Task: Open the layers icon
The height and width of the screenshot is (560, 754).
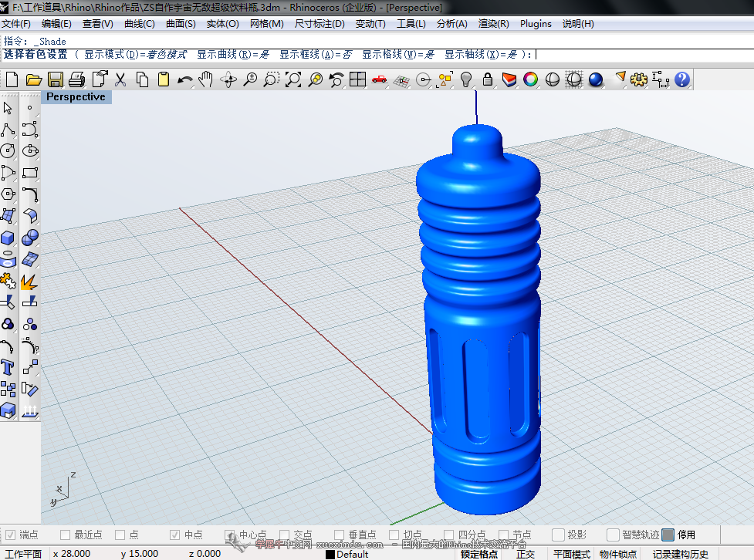Action: (509, 79)
